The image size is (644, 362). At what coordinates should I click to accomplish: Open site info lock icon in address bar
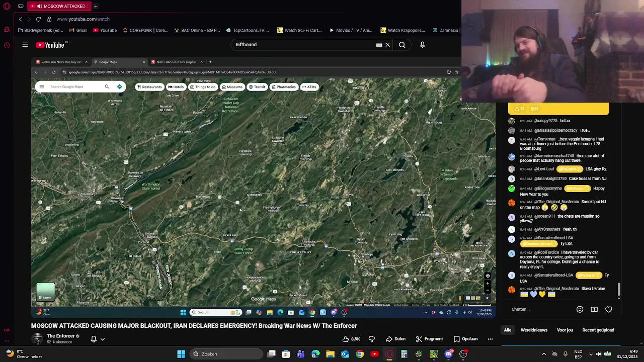[x=49, y=19]
